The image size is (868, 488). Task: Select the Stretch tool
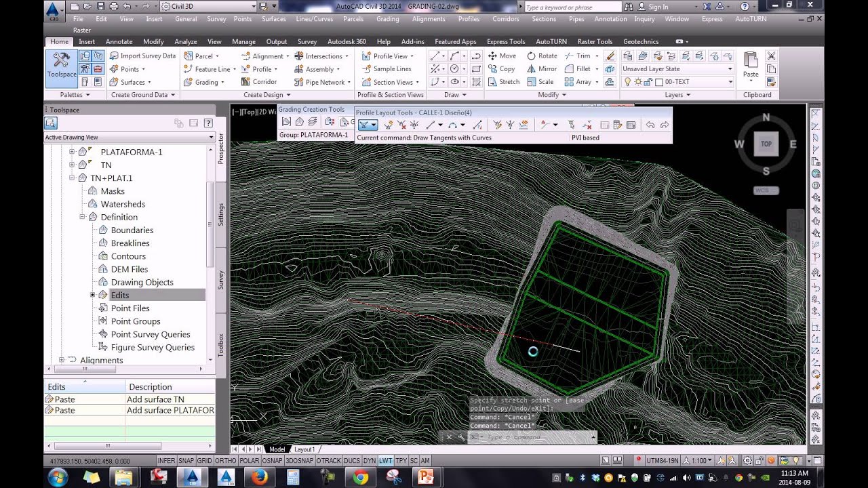[504, 81]
